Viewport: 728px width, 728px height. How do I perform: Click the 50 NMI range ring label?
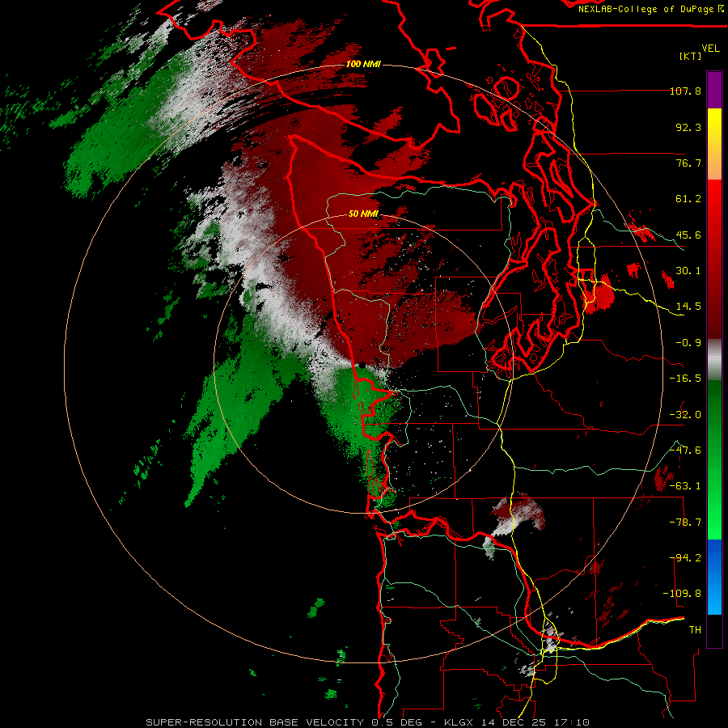(x=363, y=214)
